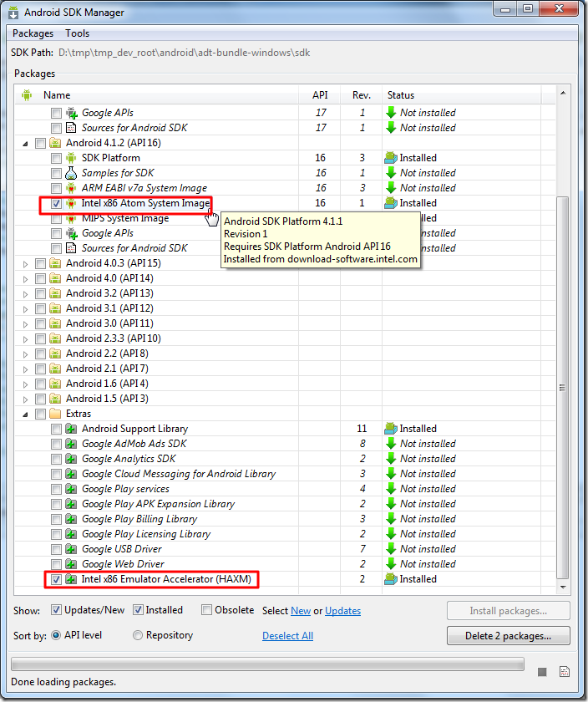Click the Google AdMob Ads SDK package icon
588x702 pixels.
(x=71, y=444)
